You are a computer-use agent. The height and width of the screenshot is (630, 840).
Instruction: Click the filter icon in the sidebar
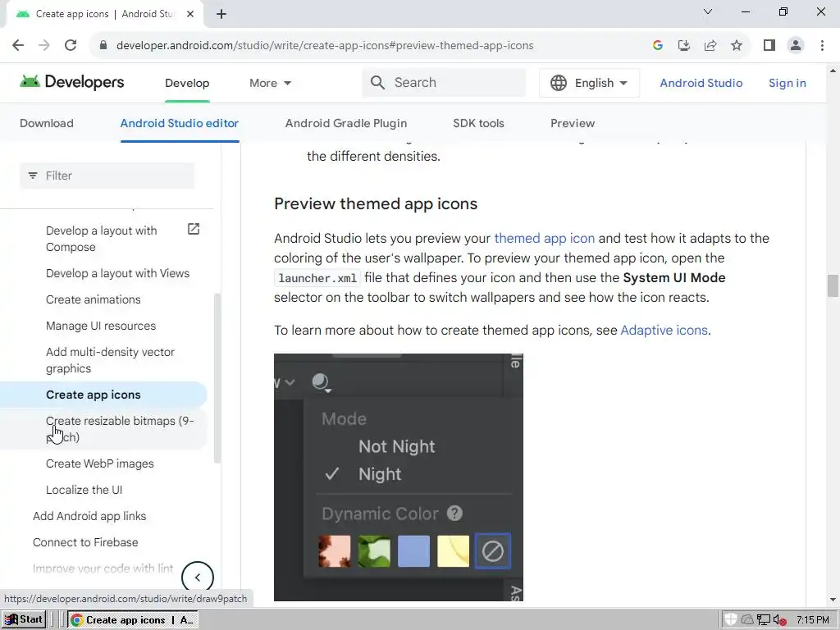[x=33, y=176]
